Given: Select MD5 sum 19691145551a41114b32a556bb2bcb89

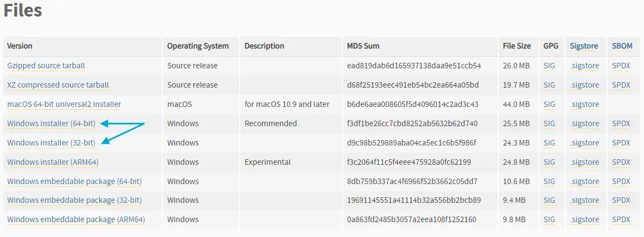Looking at the screenshot, I should (x=414, y=201).
